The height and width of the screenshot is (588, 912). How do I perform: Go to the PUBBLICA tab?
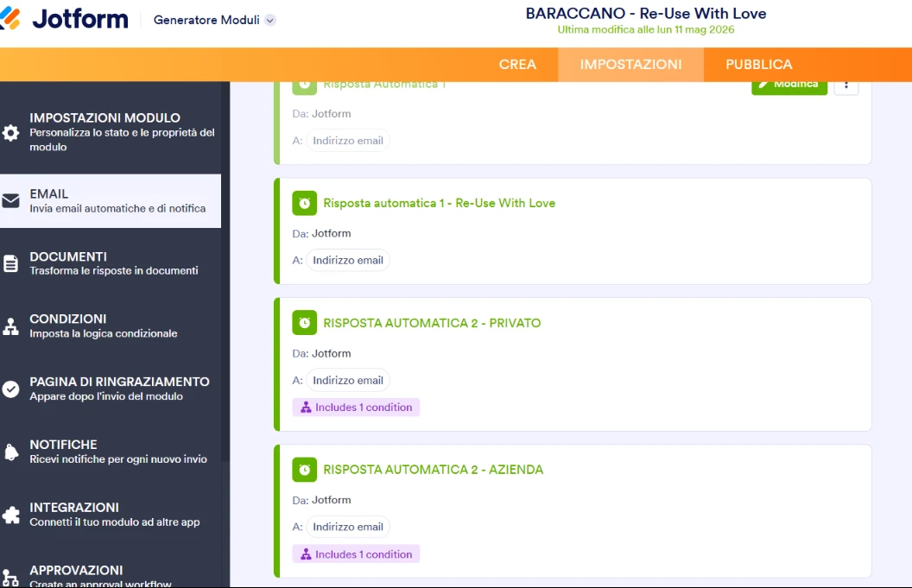758,64
